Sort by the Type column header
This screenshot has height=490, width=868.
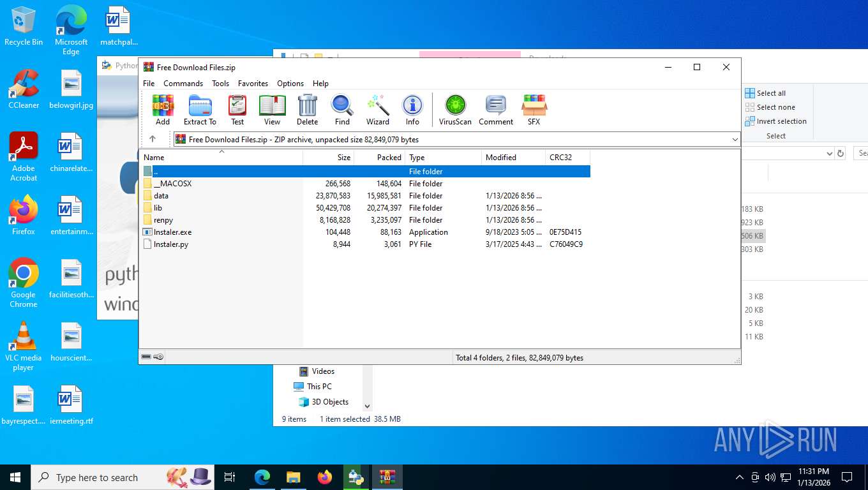443,157
